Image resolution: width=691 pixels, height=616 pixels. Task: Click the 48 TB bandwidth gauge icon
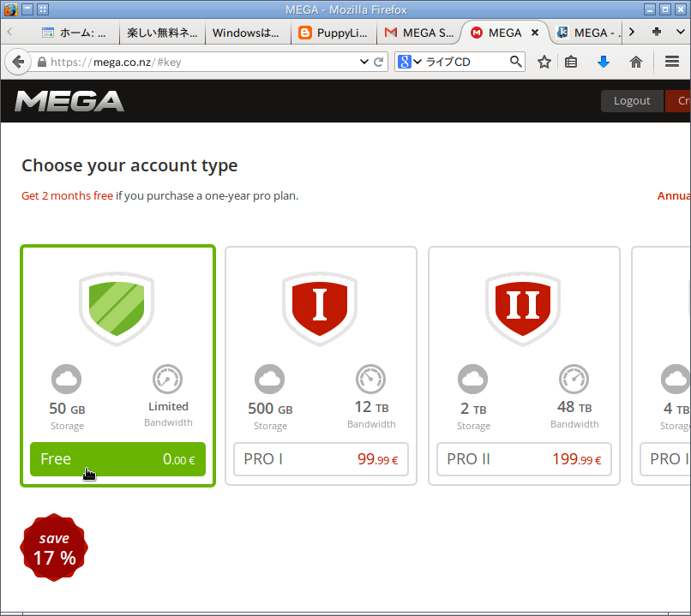tap(574, 380)
